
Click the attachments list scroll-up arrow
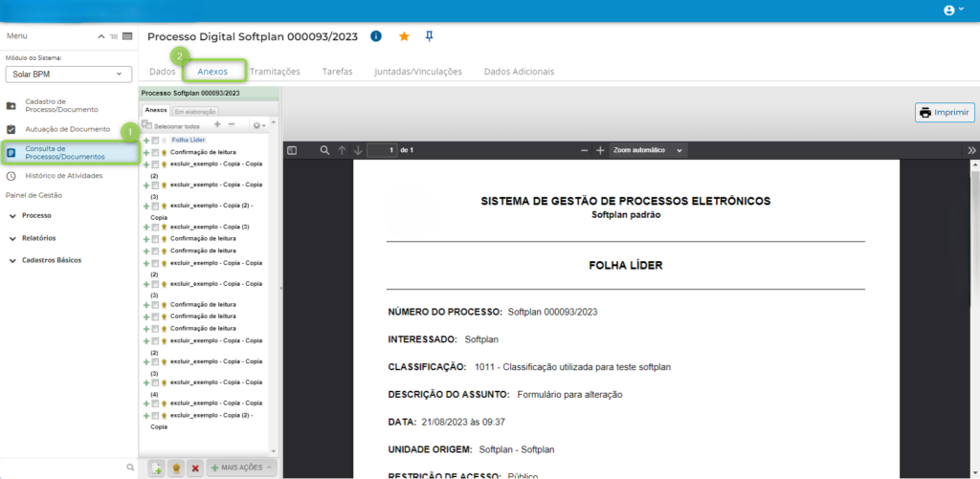point(273,121)
